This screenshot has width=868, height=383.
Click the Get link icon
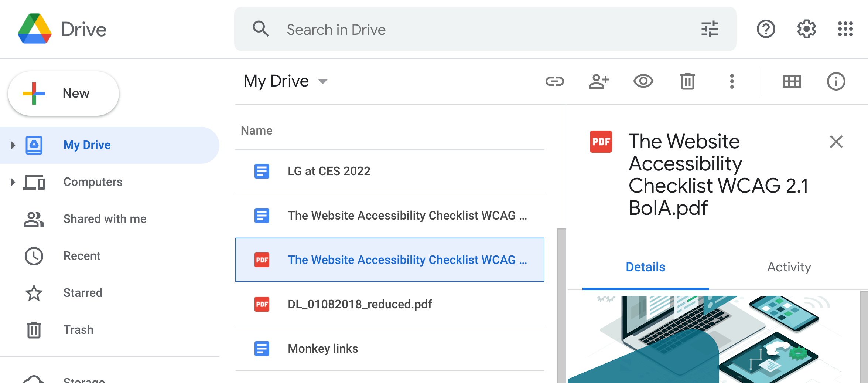coord(555,81)
